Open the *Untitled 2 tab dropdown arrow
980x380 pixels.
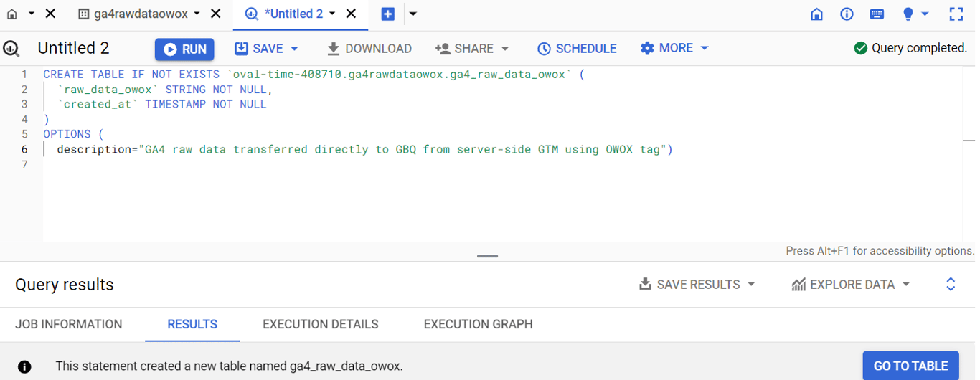pyautogui.click(x=332, y=14)
